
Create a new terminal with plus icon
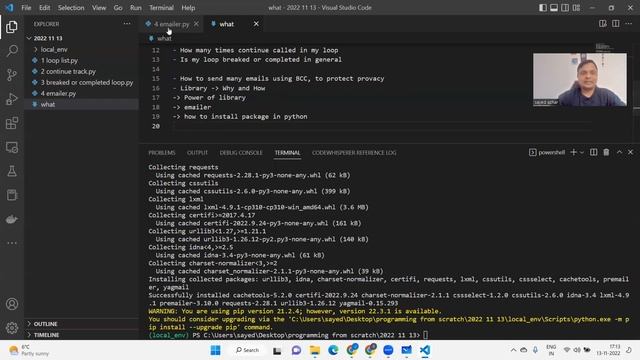573,152
